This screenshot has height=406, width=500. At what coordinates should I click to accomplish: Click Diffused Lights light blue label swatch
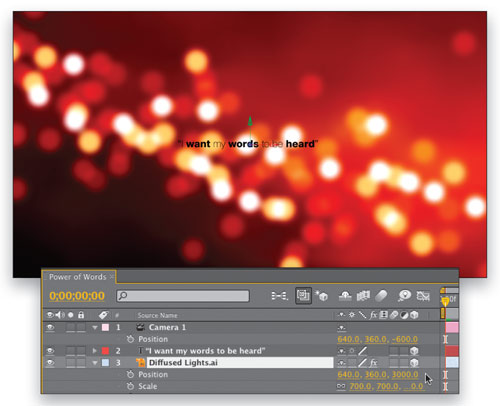(105, 363)
